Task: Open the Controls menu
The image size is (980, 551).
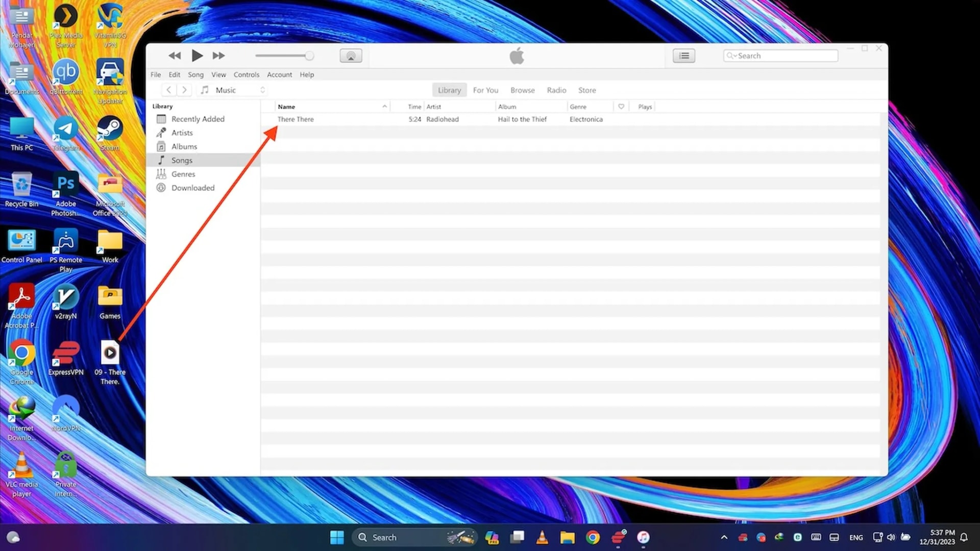Action: pyautogui.click(x=246, y=74)
